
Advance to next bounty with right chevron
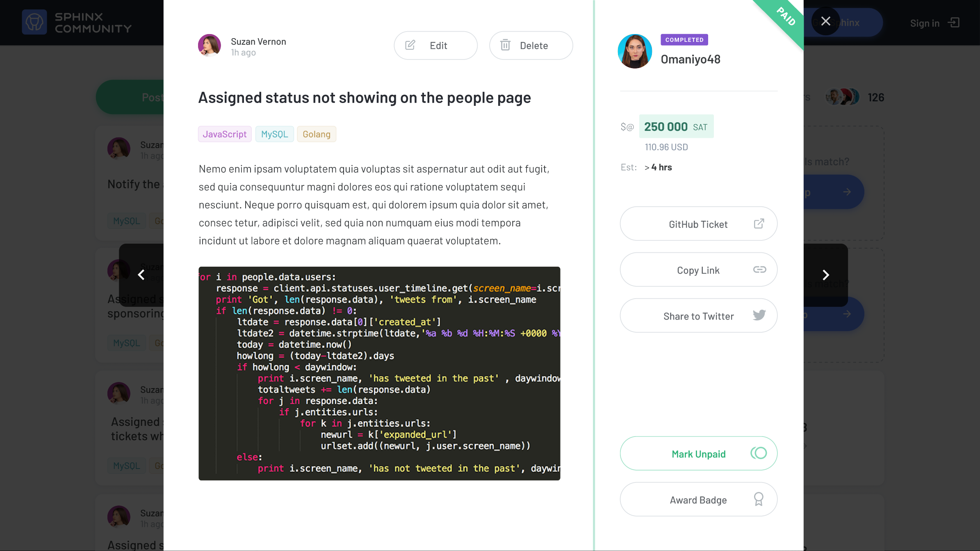pyautogui.click(x=825, y=275)
